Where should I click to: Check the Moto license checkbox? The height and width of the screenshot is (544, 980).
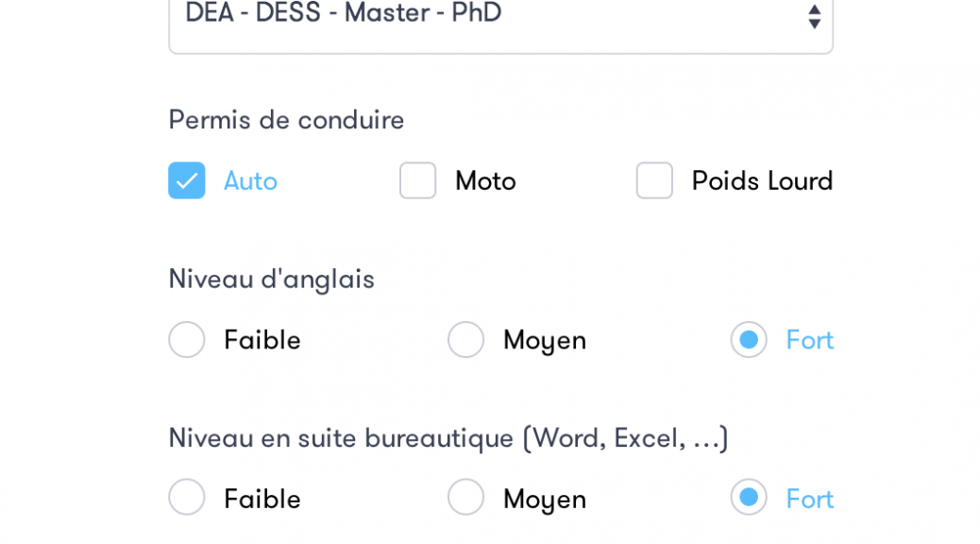click(x=418, y=180)
